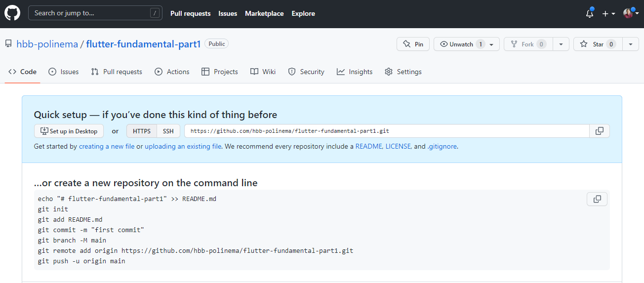Open the Star lists dropdown arrow
The width and height of the screenshot is (644, 283).
pos(631,44)
